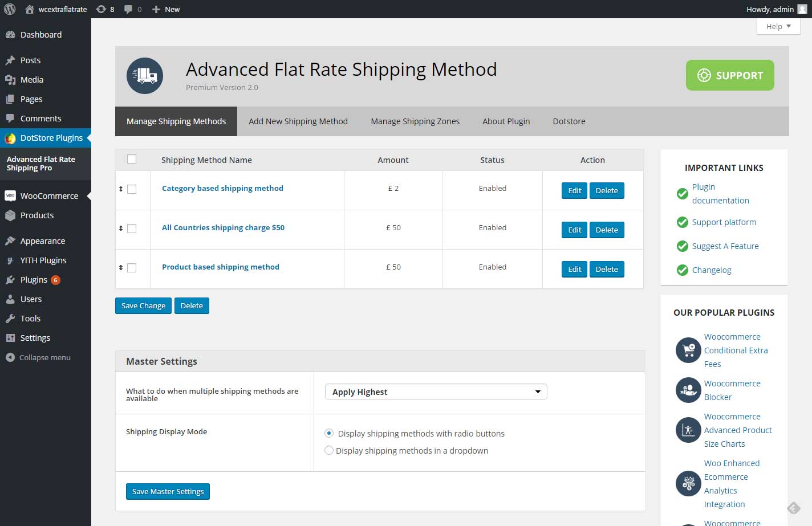Delete All Countries shipping charge method

pyautogui.click(x=607, y=230)
